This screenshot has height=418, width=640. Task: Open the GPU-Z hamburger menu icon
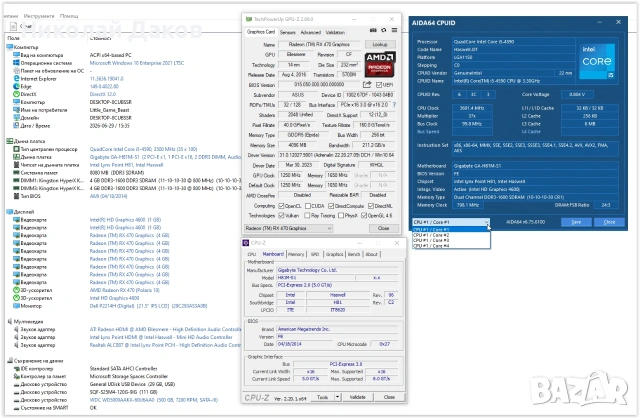(394, 30)
